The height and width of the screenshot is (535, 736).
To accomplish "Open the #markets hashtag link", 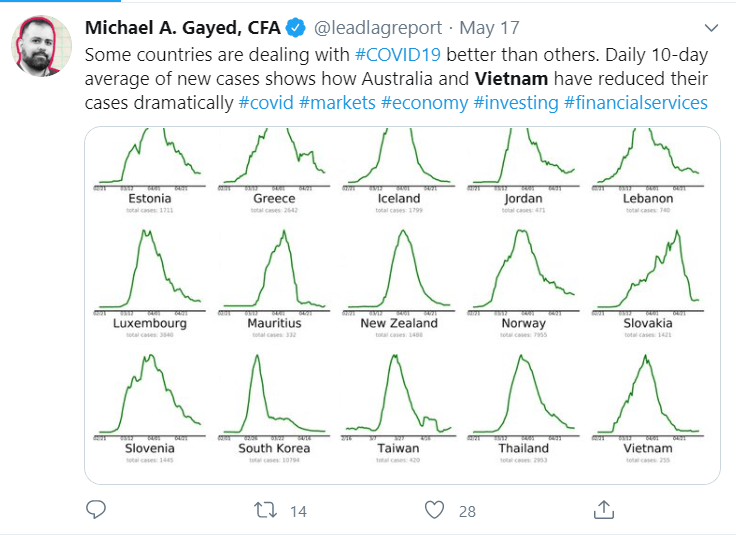I will [x=337, y=103].
